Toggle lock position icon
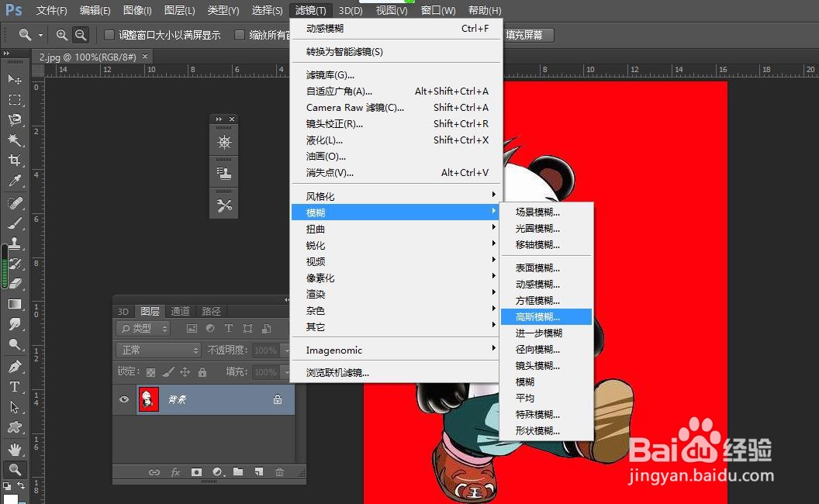The height and width of the screenshot is (504, 819). pyautogui.click(x=185, y=372)
